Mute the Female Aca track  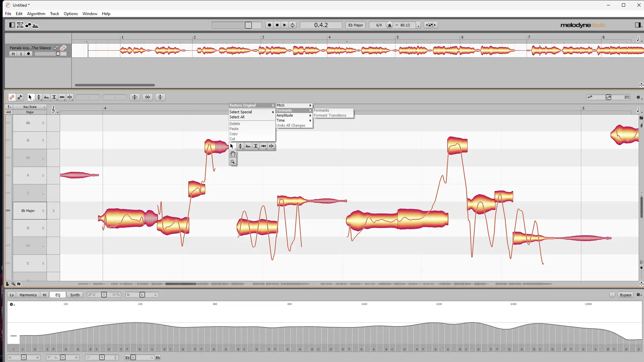(13, 54)
